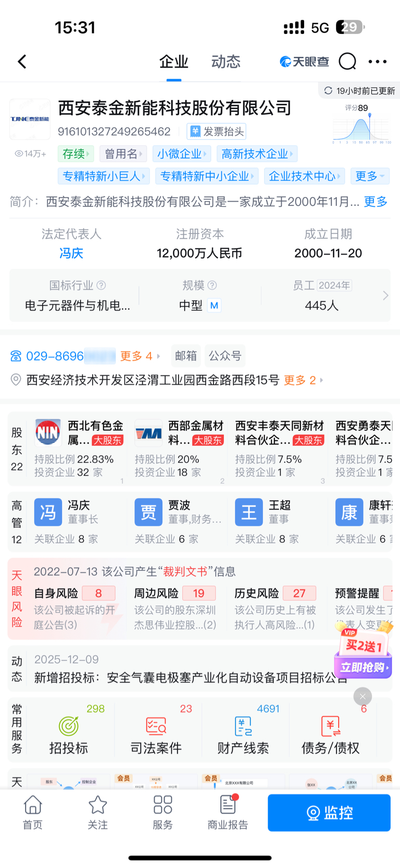Open the 发票抬头 invoice header button
The height and width of the screenshot is (868, 400).
pos(217,131)
